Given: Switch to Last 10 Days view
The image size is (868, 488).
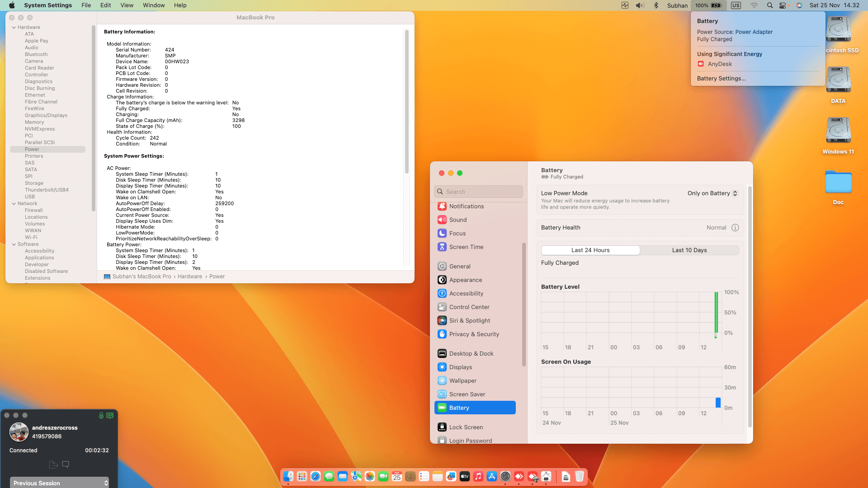Looking at the screenshot, I should coord(689,250).
